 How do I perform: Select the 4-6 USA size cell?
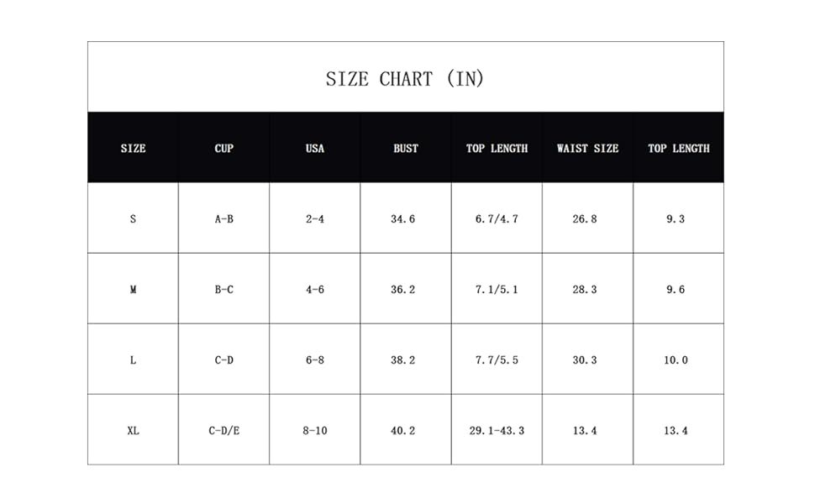(315, 290)
